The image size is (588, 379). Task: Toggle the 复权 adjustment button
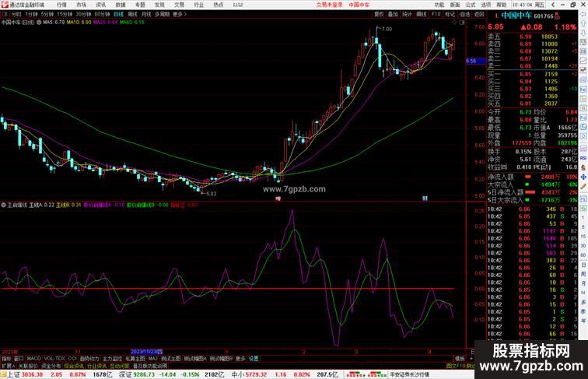coord(379,14)
